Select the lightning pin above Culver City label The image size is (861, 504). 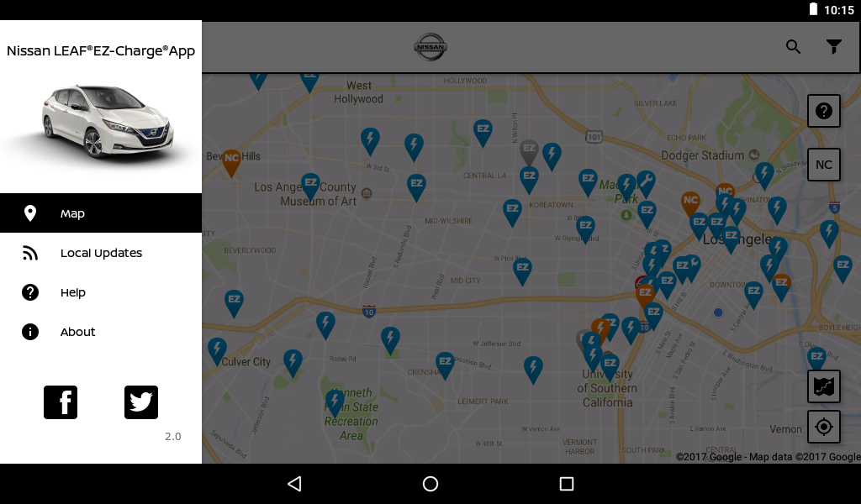[x=217, y=351]
